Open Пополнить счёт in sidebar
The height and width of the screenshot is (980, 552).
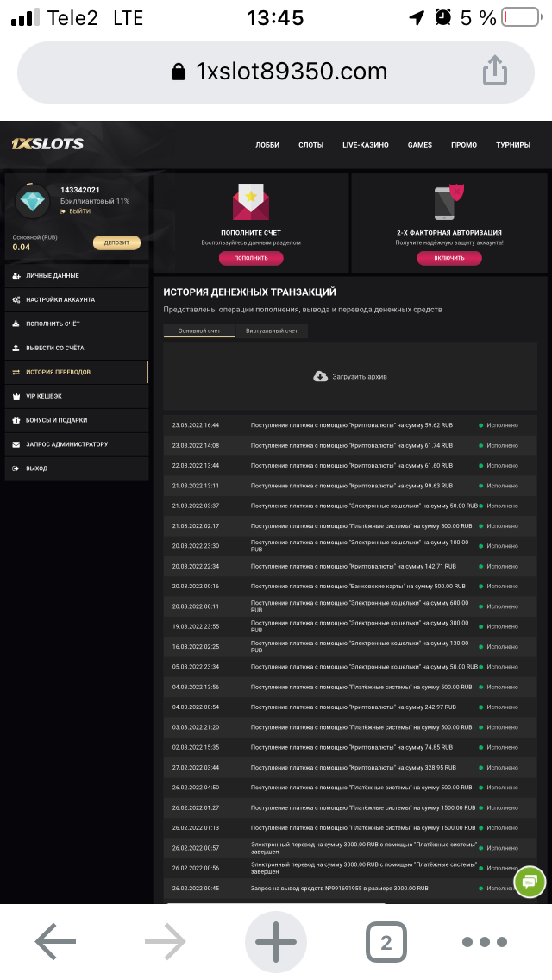(76, 324)
